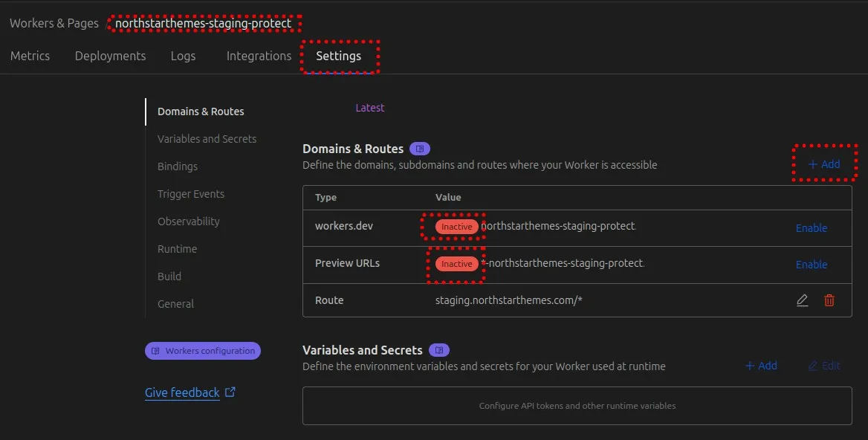Screen dimensions: 868x440
Task: Jump to Variables and Secrets sidebar item
Action: [207, 139]
